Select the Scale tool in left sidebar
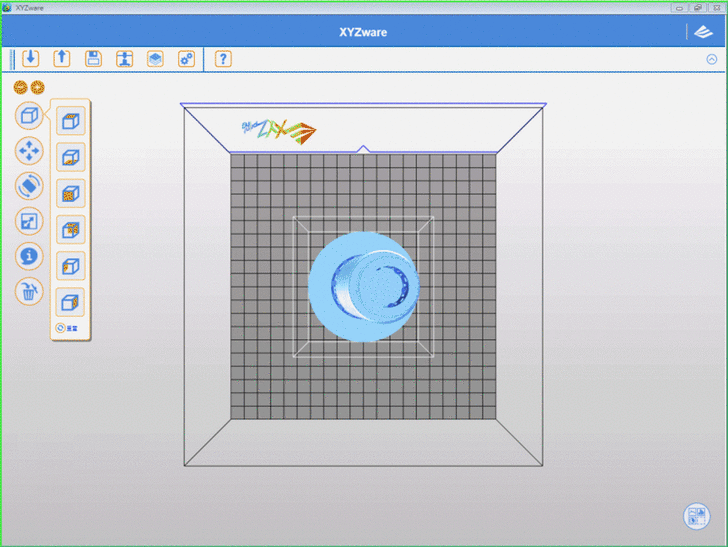The image size is (728, 547). tap(29, 221)
